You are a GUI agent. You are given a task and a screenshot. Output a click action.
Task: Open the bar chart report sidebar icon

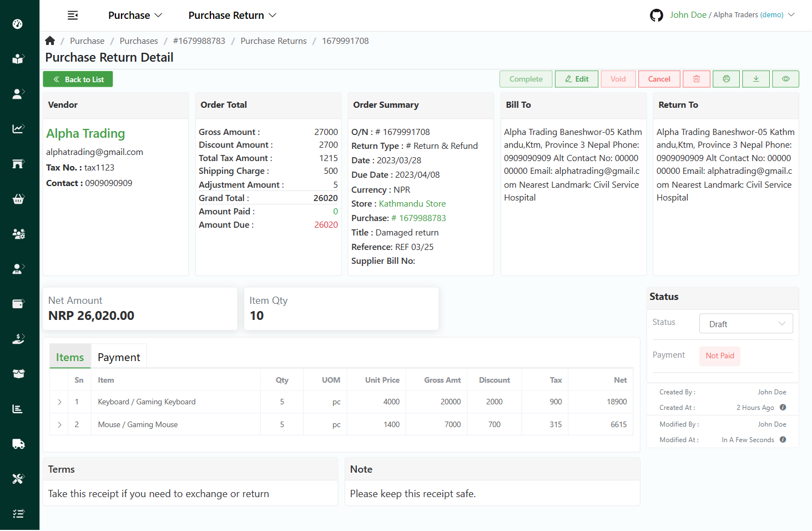click(x=18, y=409)
